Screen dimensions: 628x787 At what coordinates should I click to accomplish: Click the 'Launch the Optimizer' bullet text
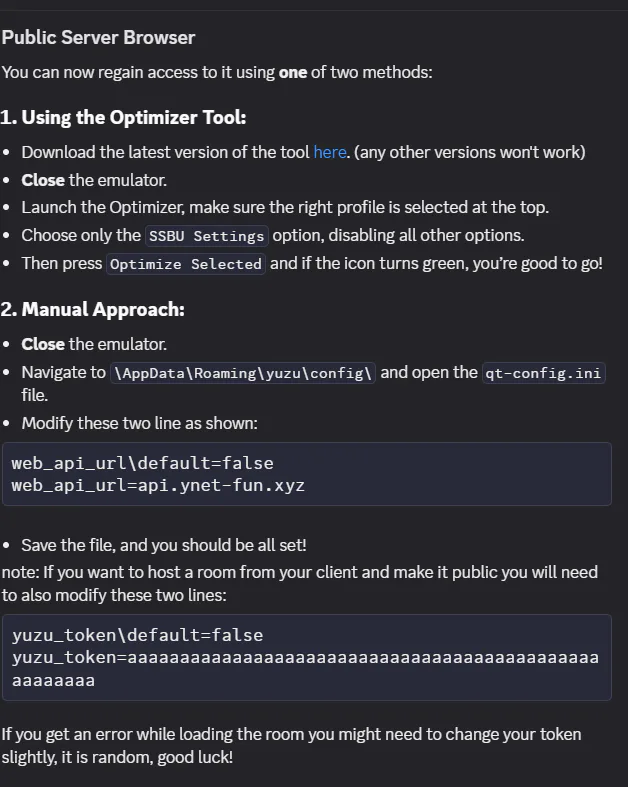285,207
